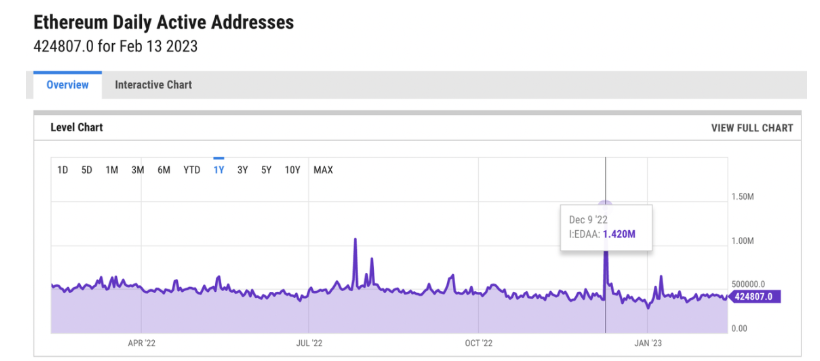Select the 10Y time range

(292, 170)
